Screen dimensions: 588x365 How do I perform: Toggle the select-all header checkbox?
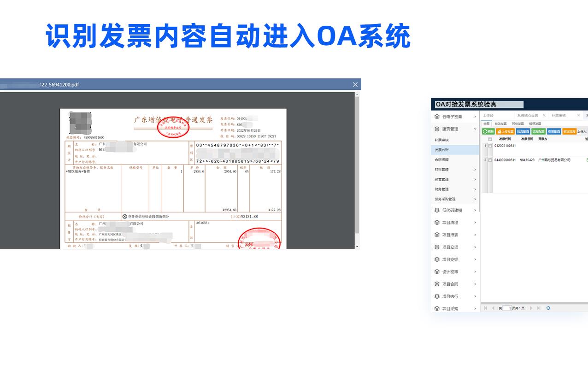click(490, 139)
